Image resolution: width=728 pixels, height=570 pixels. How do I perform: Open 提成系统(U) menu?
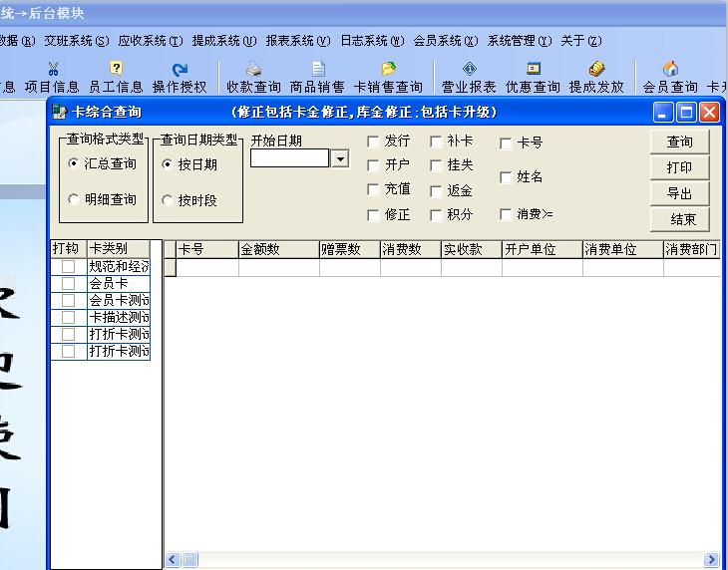(224, 41)
